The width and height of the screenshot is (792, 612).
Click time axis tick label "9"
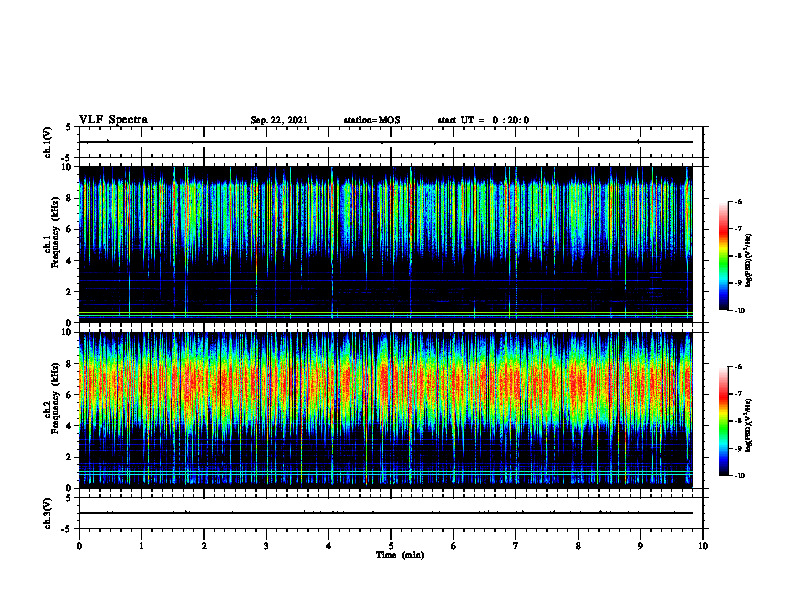640,546
